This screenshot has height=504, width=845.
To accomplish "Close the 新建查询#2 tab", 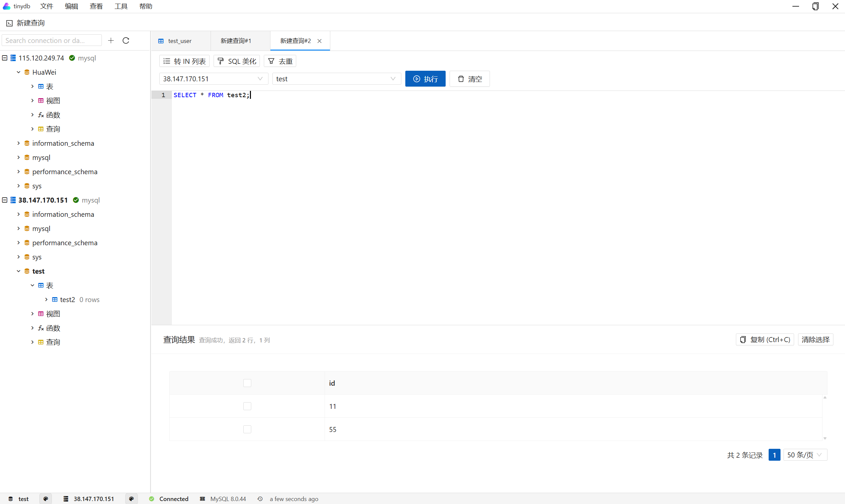I will coord(319,41).
